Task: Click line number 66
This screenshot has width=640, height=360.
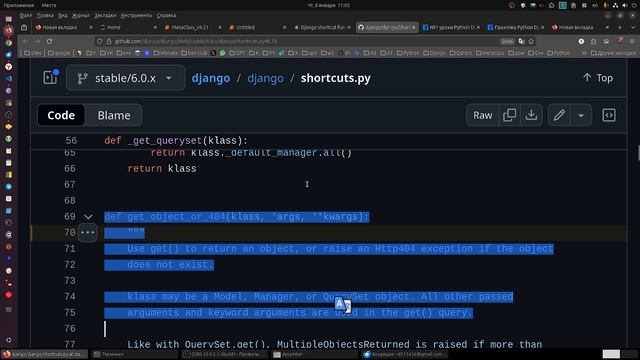Action: [x=70, y=169]
